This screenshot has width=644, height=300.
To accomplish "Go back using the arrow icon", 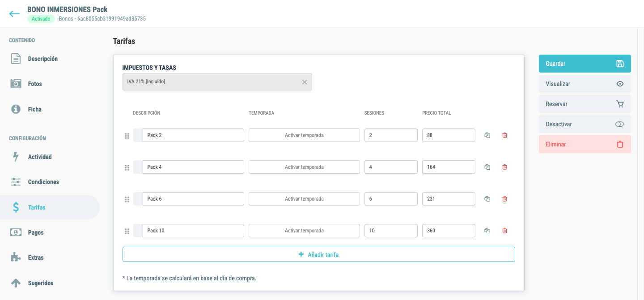I will [14, 14].
